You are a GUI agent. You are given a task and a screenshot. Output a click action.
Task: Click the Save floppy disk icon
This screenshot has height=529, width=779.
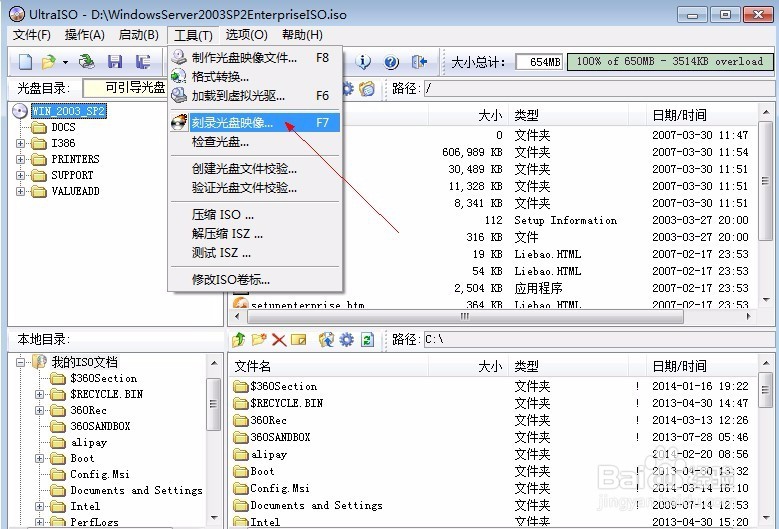(x=115, y=62)
